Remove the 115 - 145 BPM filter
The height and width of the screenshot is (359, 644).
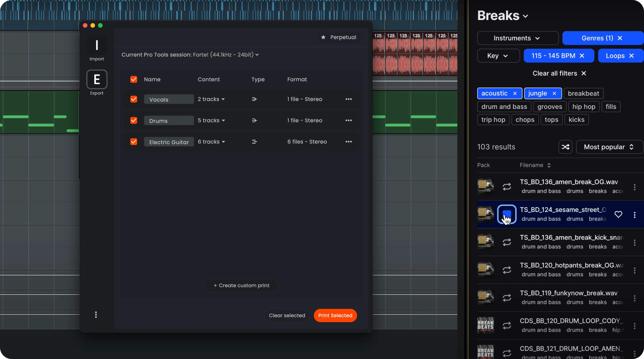point(582,56)
